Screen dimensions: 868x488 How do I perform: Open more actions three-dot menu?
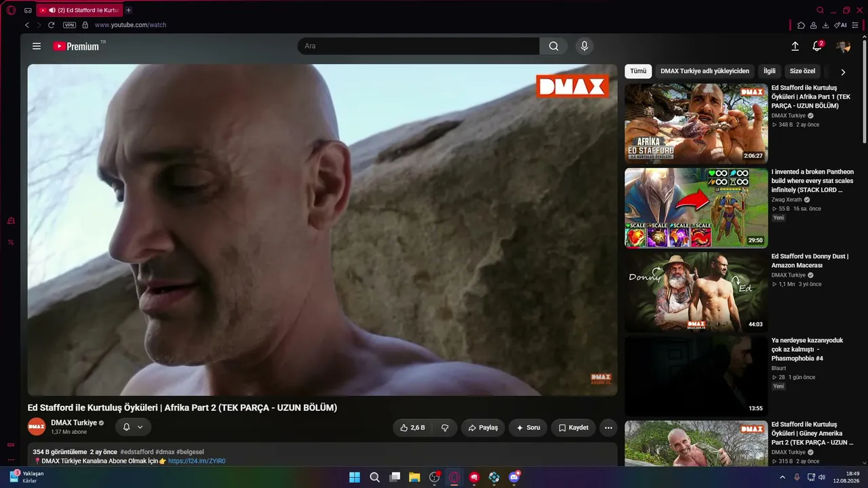tap(608, 428)
